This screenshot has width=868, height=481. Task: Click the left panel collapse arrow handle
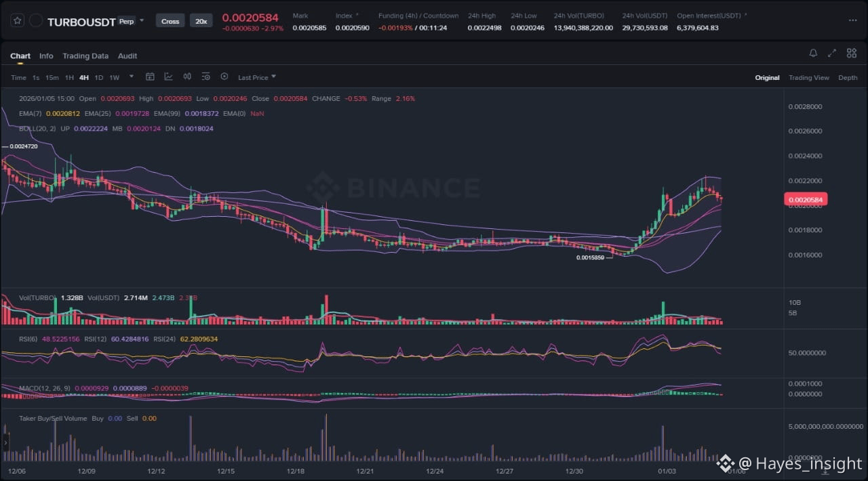6,442
